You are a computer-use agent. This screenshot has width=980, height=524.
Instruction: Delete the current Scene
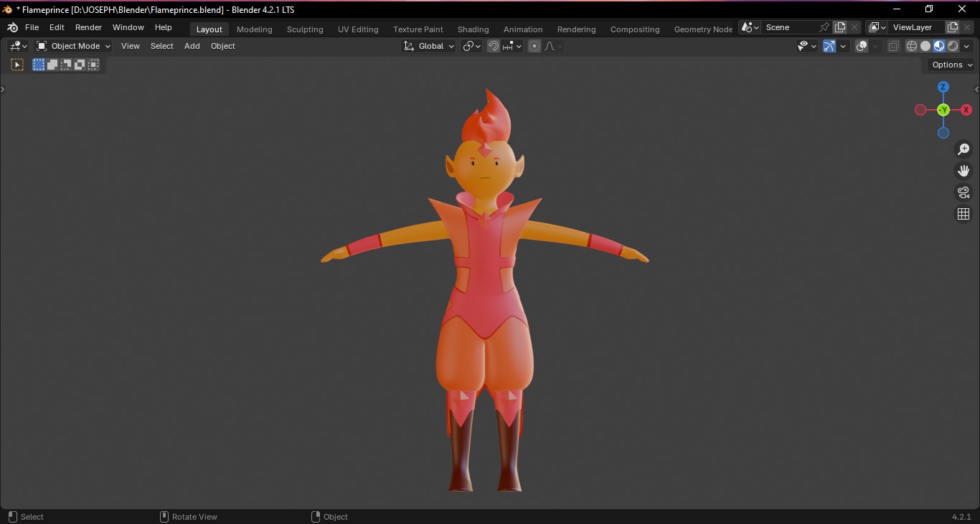click(854, 27)
